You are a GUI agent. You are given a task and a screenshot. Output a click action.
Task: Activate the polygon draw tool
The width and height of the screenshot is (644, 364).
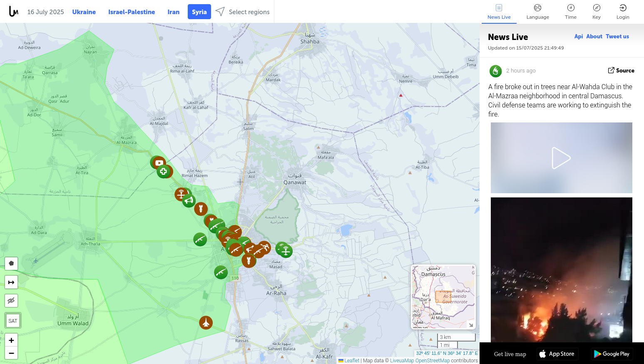pos(11,263)
